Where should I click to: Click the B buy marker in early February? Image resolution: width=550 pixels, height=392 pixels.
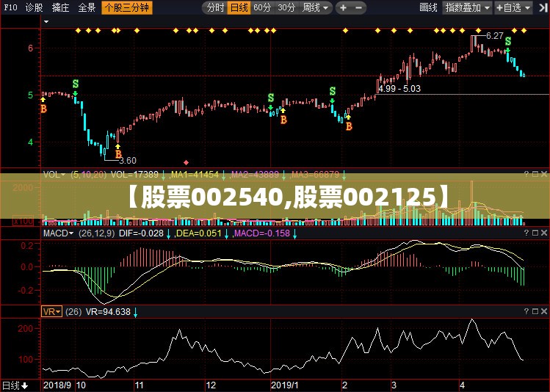tap(349, 126)
